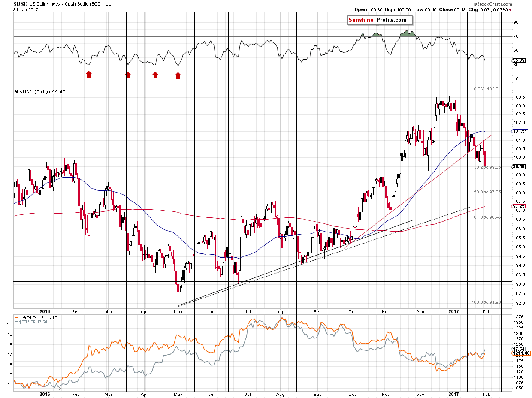Click the '$GOLD 1211.40' legend entry

point(35,317)
